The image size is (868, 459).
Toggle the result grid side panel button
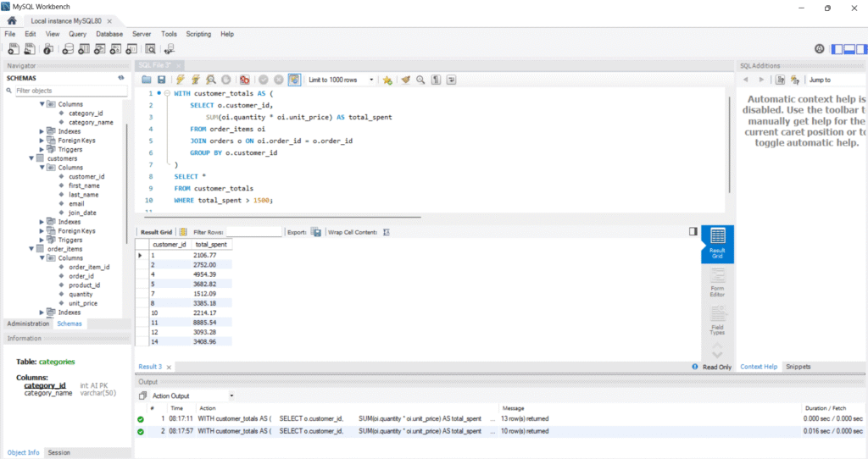point(693,232)
